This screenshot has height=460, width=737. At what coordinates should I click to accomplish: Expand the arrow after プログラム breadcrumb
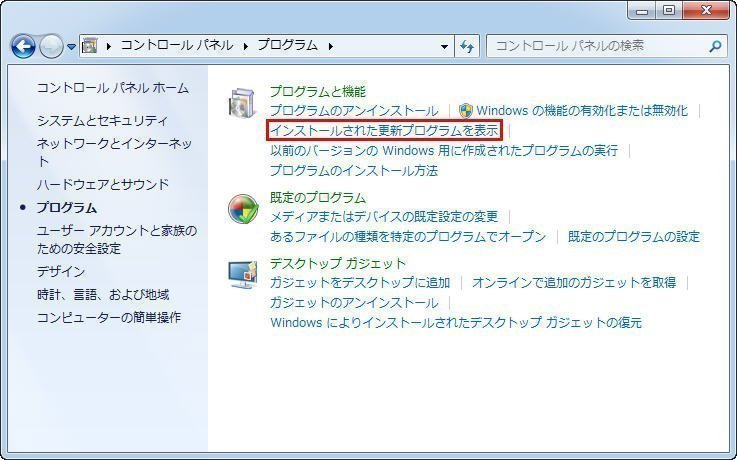pyautogui.click(x=330, y=46)
